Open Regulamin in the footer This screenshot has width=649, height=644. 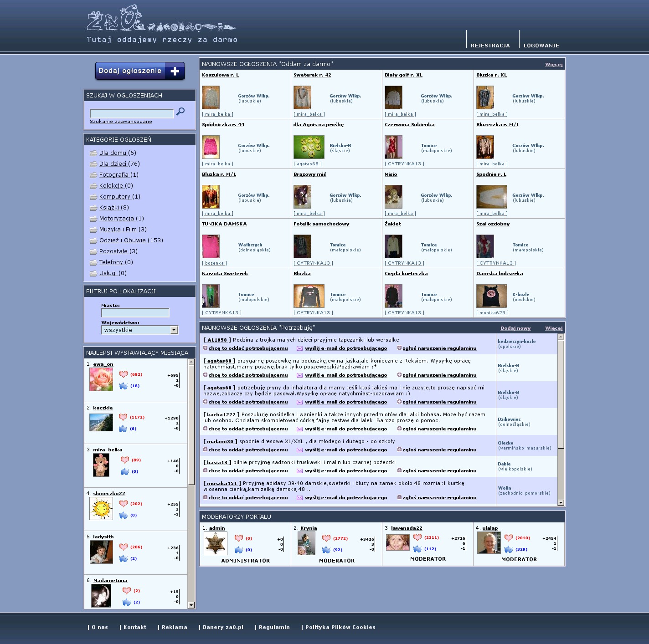(x=274, y=627)
